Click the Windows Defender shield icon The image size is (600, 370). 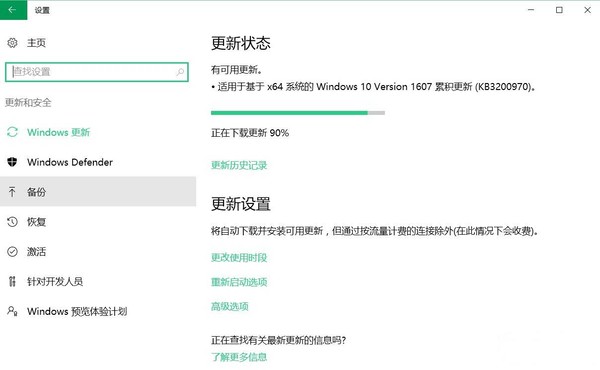12,162
